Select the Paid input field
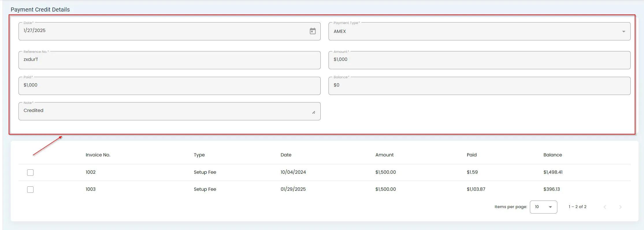The image size is (644, 230). point(169,86)
